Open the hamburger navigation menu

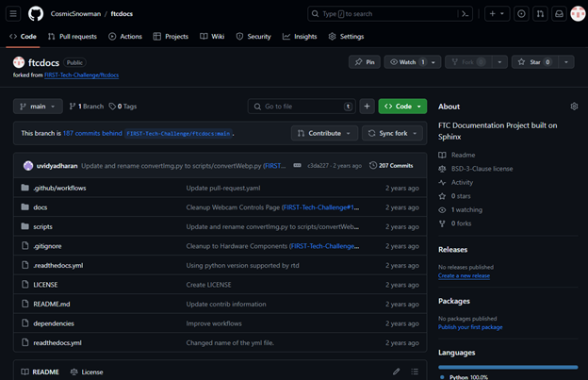(x=13, y=14)
